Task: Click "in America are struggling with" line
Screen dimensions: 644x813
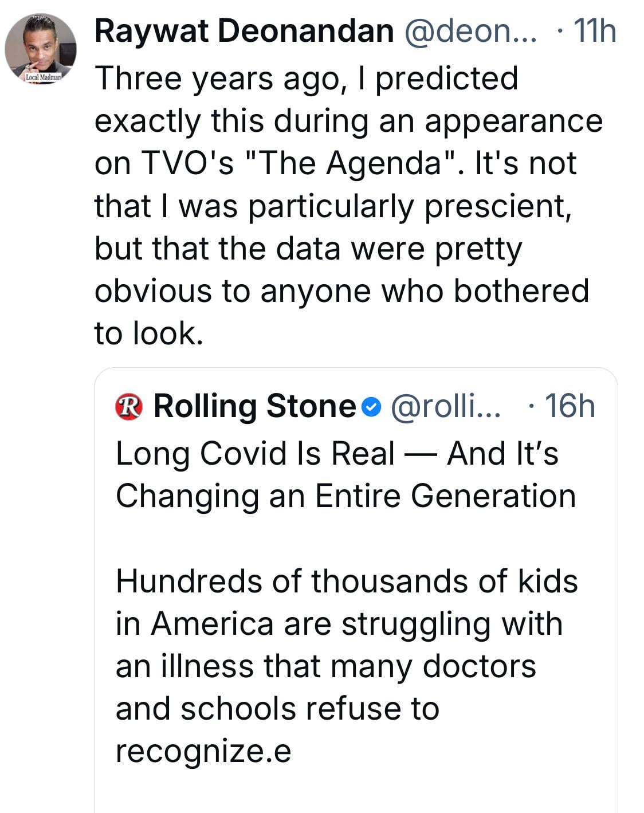Action: coord(339,623)
